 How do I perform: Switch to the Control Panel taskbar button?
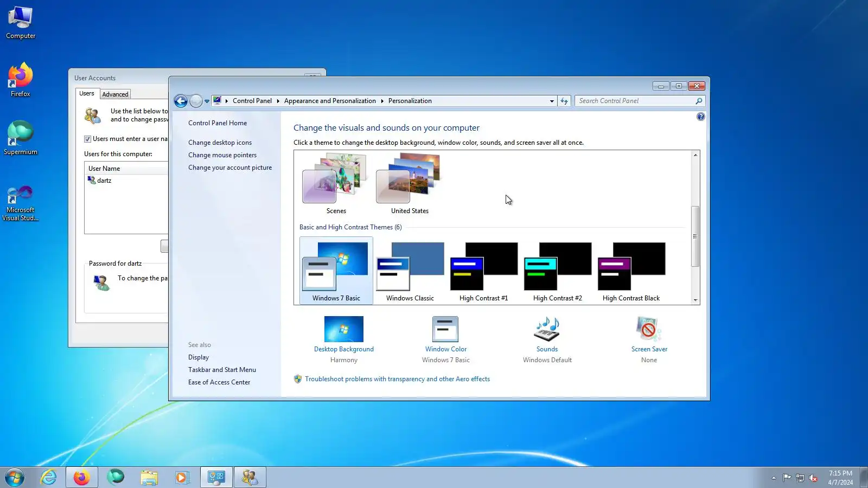[x=216, y=477]
